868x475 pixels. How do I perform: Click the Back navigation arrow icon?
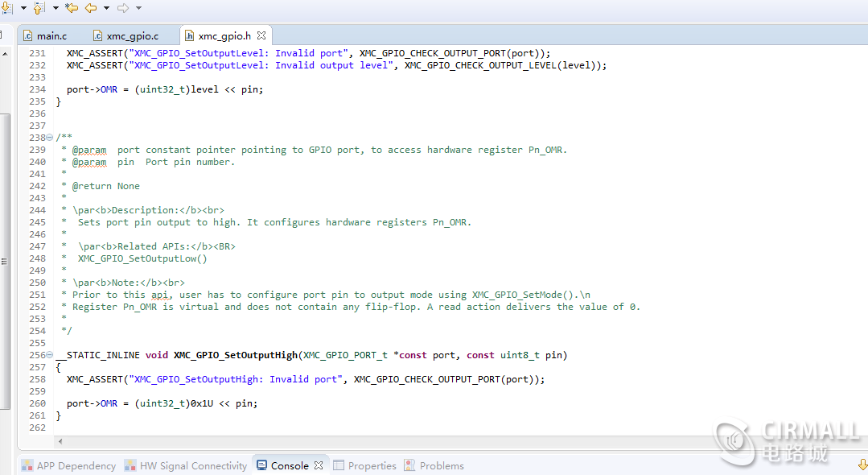[91, 8]
